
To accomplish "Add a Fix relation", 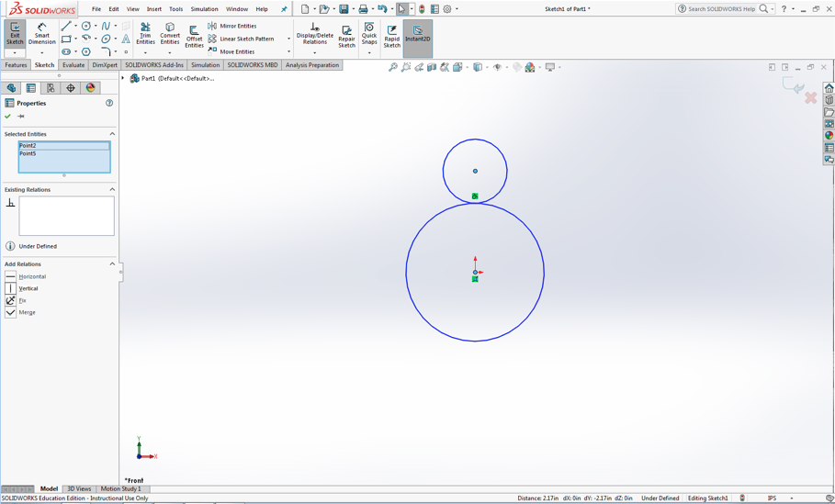I will click(x=16, y=301).
